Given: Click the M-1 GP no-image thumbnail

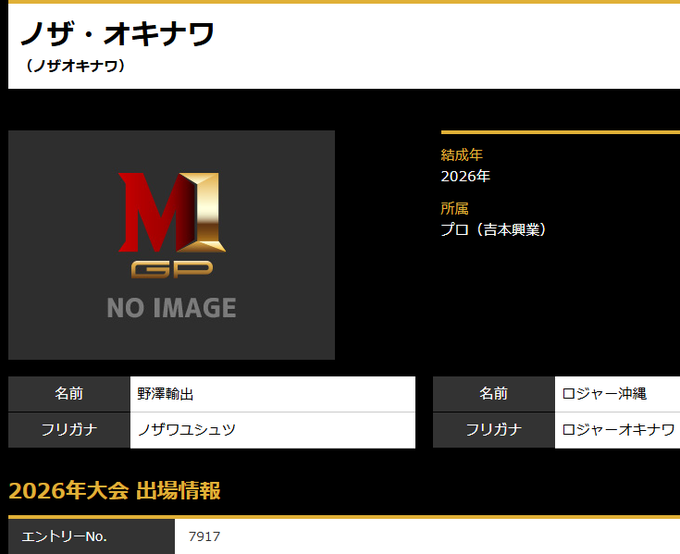Looking at the screenshot, I should [171, 245].
